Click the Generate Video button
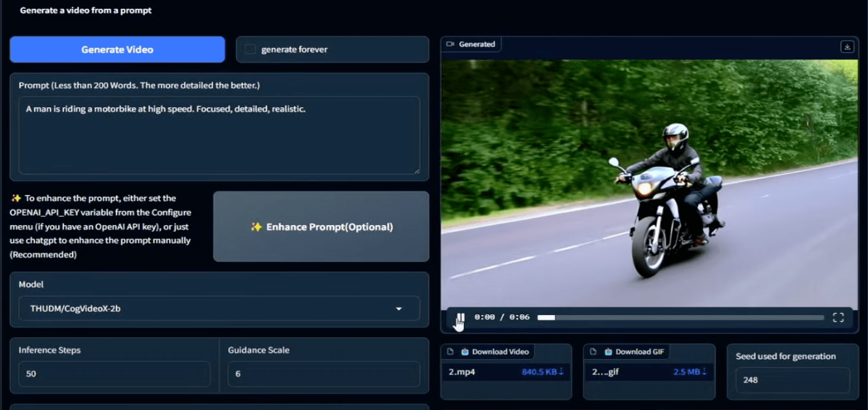 (117, 49)
